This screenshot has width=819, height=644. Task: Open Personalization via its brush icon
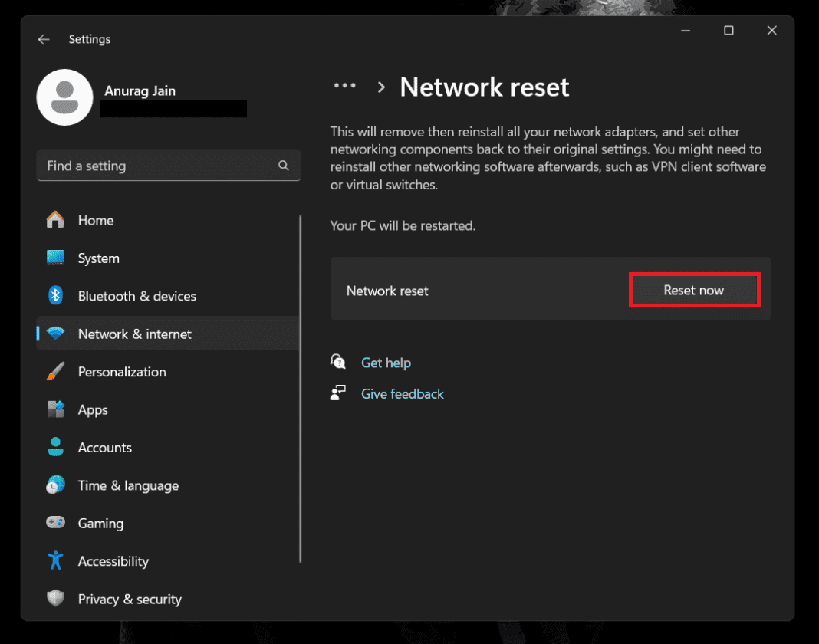click(55, 372)
